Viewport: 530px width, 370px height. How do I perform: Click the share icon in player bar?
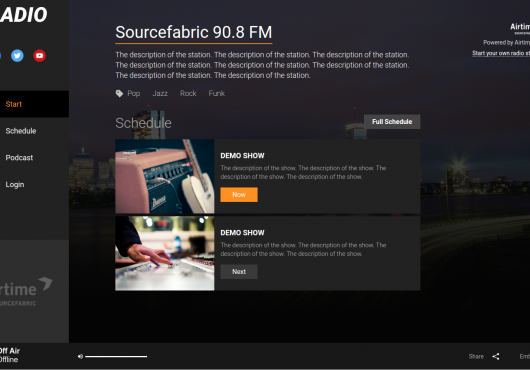click(x=496, y=356)
